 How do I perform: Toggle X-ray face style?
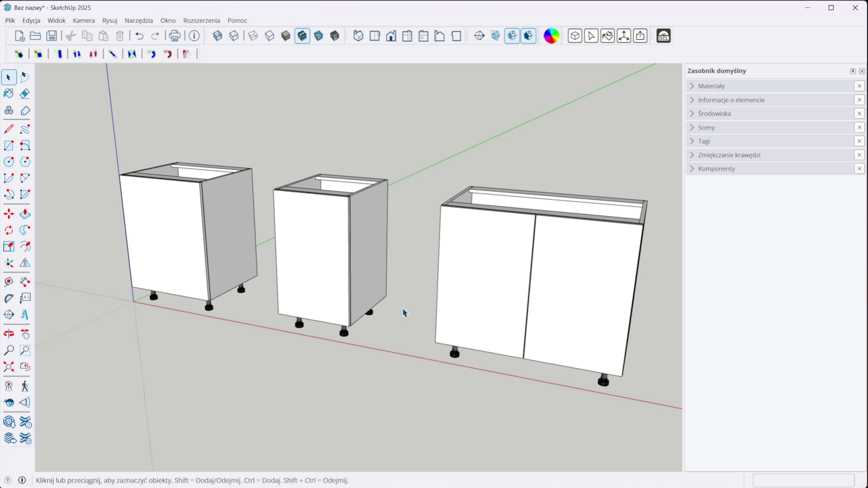(x=218, y=36)
